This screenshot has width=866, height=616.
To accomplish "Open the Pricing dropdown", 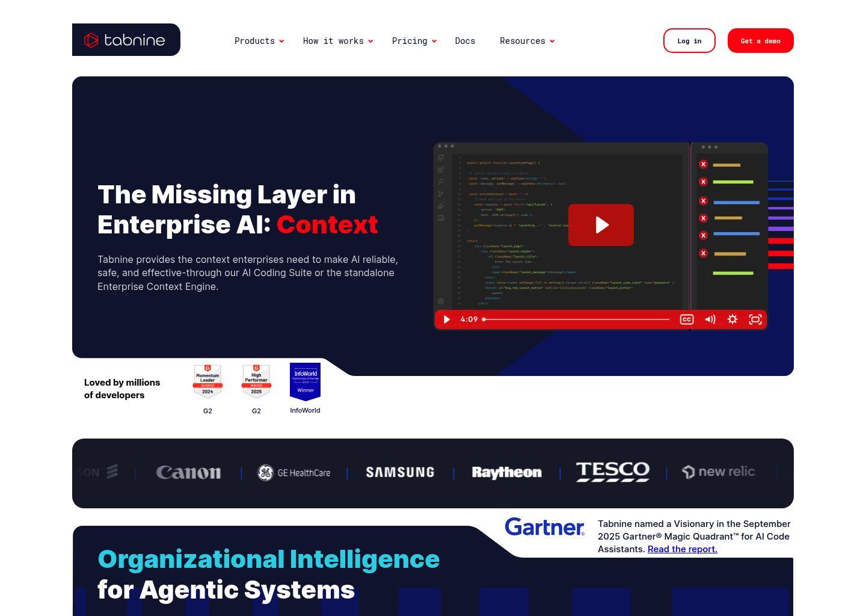I will [414, 41].
